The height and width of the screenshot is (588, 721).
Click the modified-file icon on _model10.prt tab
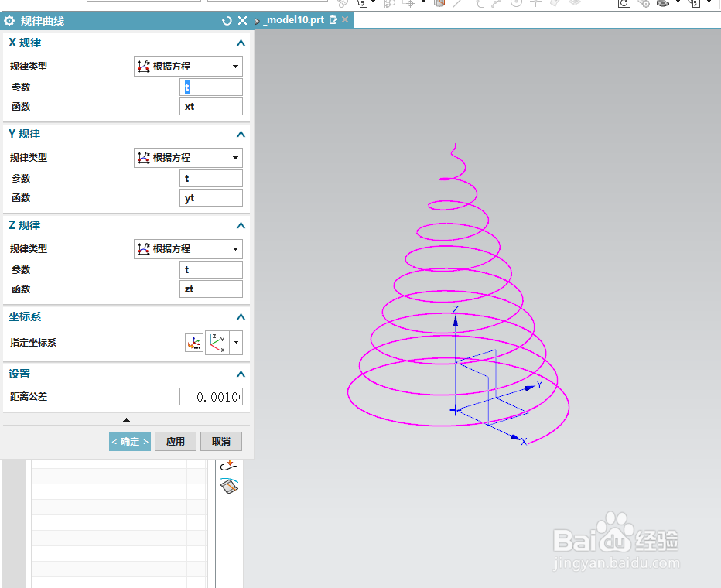point(333,20)
